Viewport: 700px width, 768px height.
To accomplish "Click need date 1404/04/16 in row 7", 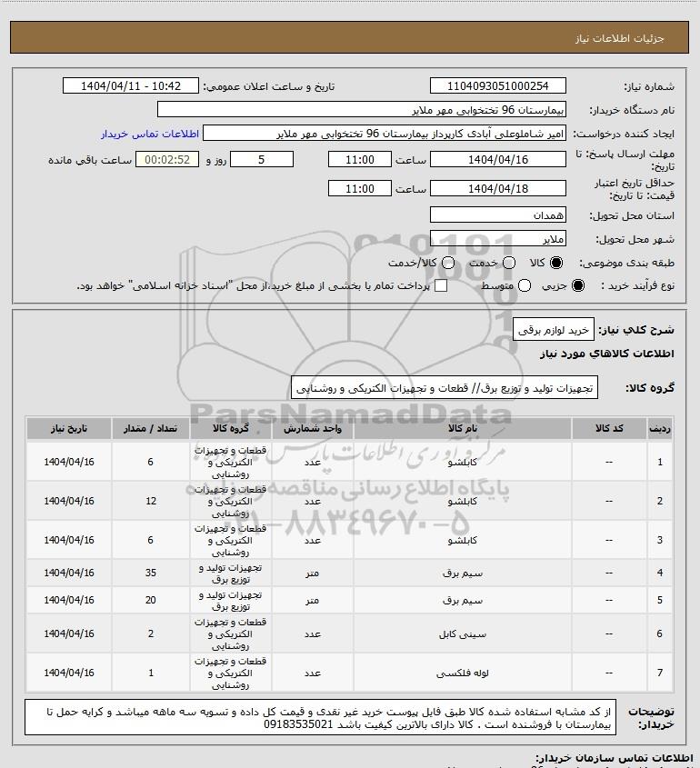I will (x=68, y=673).
